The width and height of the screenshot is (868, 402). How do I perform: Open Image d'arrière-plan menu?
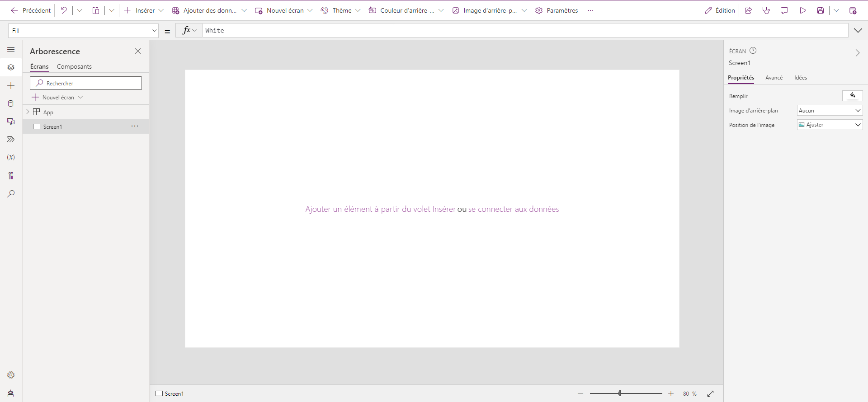coord(489,10)
